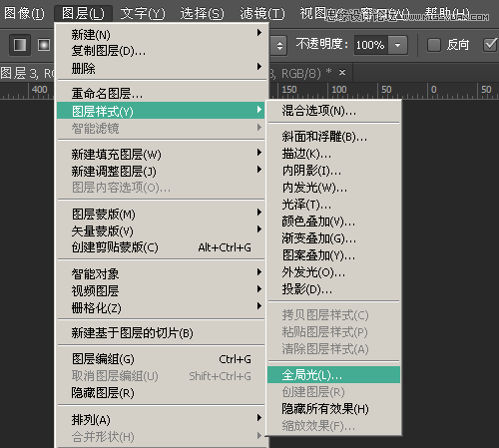
Task: Open the 文字(Y) menu
Action: click(143, 14)
